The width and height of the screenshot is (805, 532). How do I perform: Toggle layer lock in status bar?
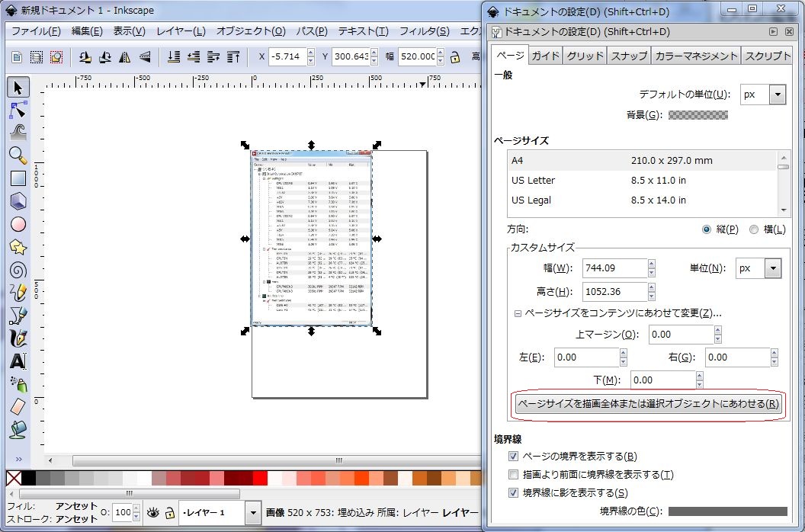point(170,512)
